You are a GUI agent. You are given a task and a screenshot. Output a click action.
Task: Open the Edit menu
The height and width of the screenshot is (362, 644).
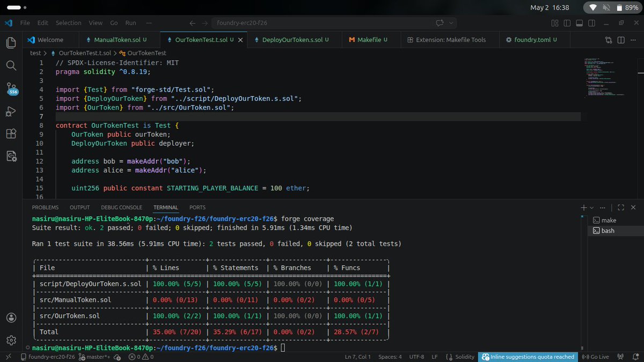(43, 23)
